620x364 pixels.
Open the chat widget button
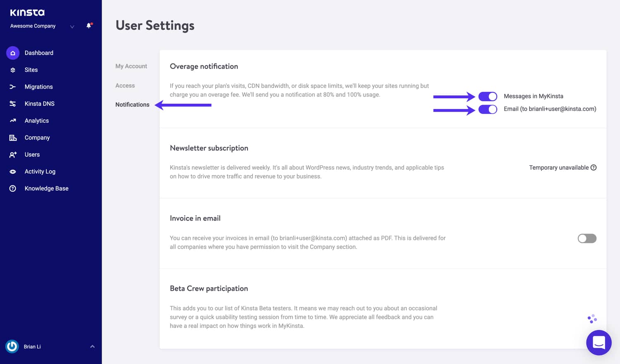[x=599, y=343]
